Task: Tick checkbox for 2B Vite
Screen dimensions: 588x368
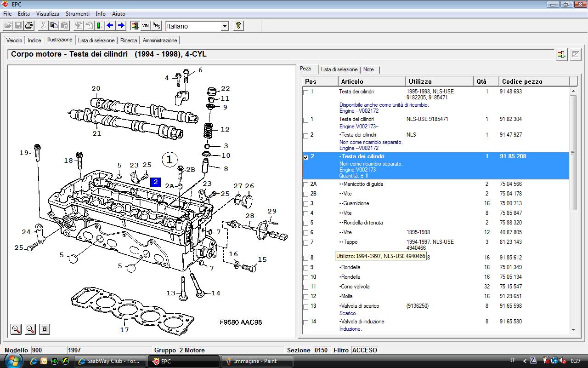Action: 306,195
